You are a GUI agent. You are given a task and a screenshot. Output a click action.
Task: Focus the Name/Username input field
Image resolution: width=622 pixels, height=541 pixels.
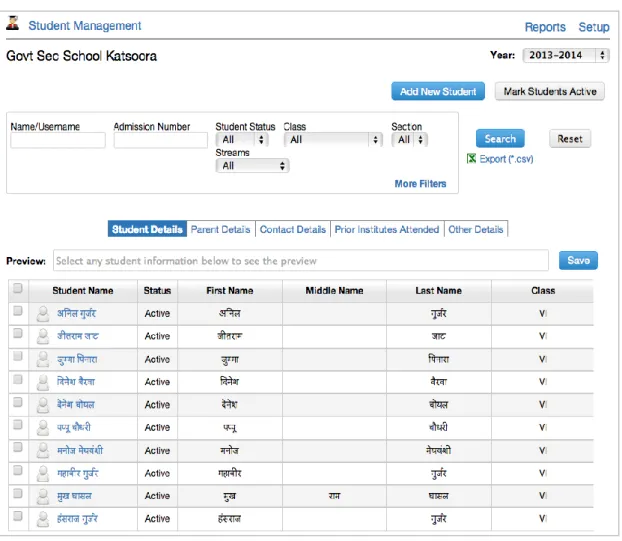point(58,140)
